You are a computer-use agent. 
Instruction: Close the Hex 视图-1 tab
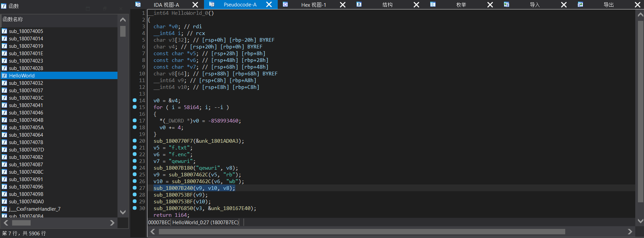click(x=343, y=5)
